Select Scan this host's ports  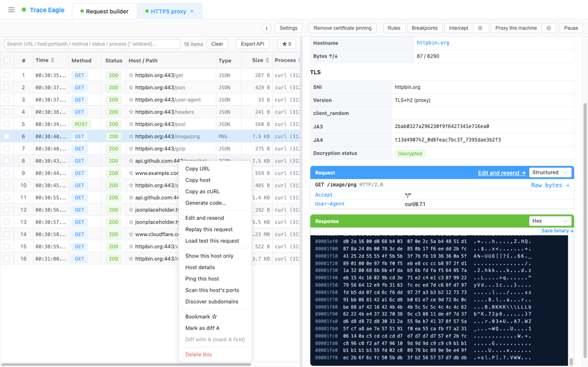coord(215,290)
